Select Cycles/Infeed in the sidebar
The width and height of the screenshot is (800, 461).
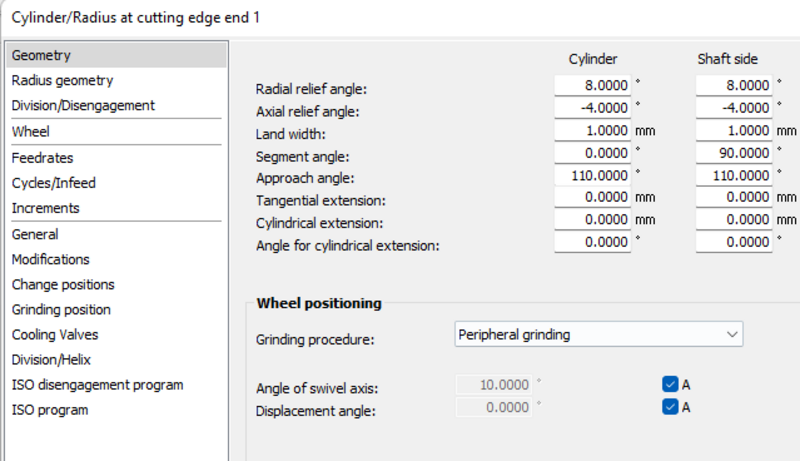(x=54, y=183)
